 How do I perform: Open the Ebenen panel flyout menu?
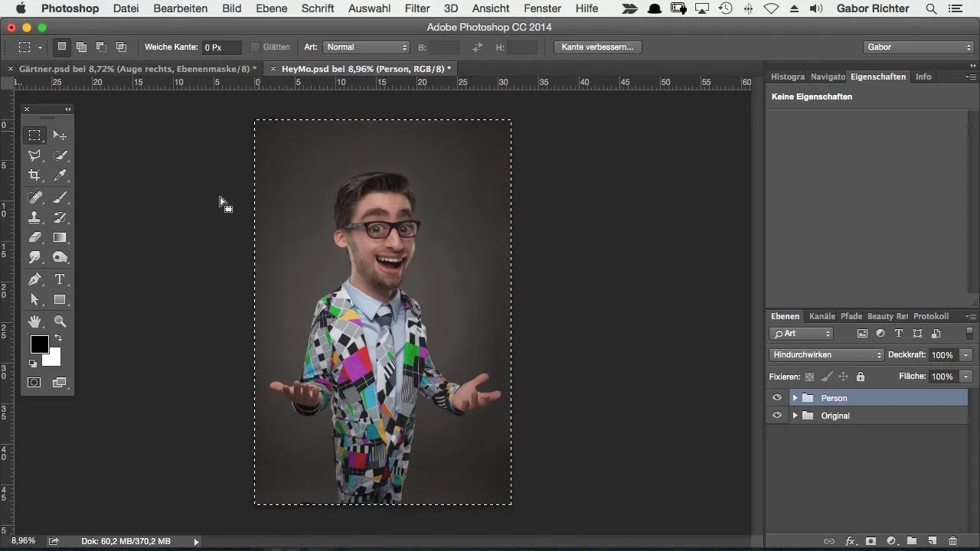(971, 316)
